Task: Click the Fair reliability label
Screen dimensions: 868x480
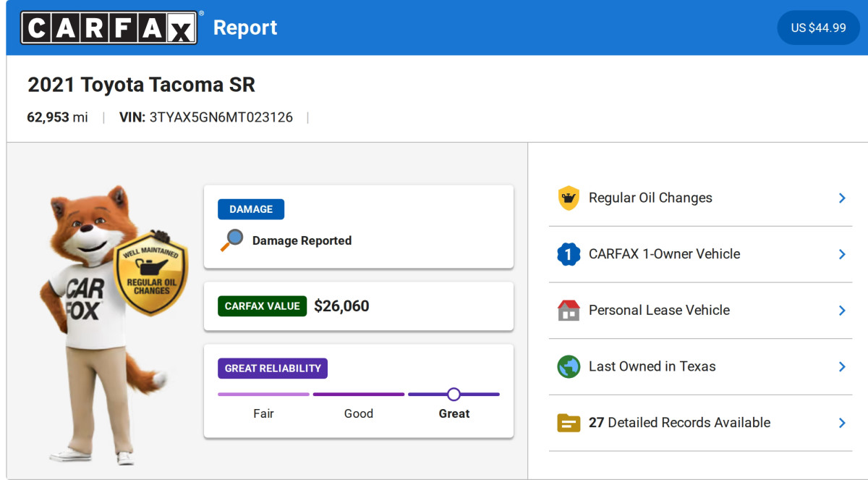Action: [x=263, y=413]
